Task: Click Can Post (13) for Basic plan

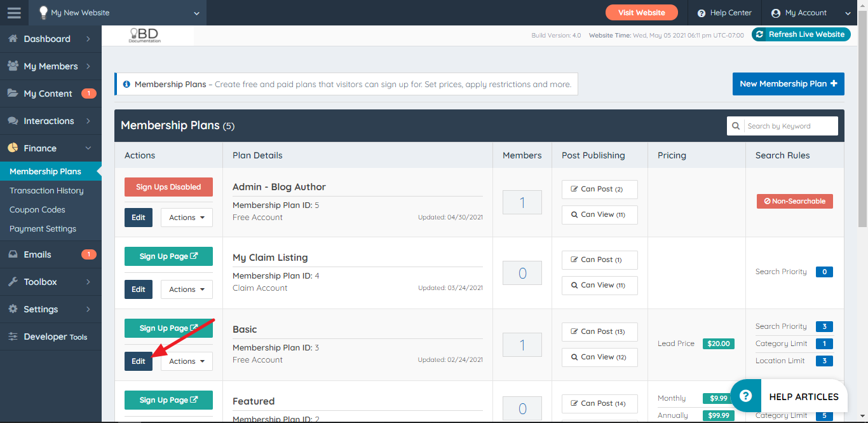Action: coord(600,331)
